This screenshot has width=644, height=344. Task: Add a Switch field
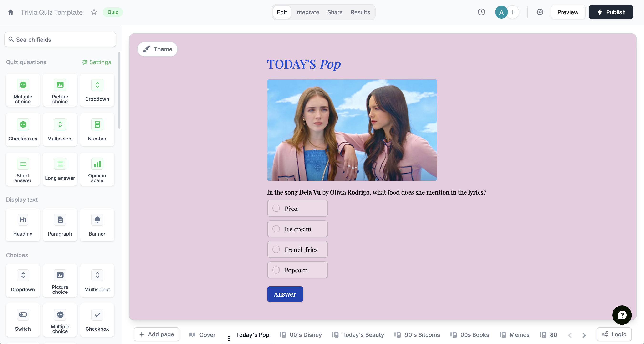click(23, 320)
